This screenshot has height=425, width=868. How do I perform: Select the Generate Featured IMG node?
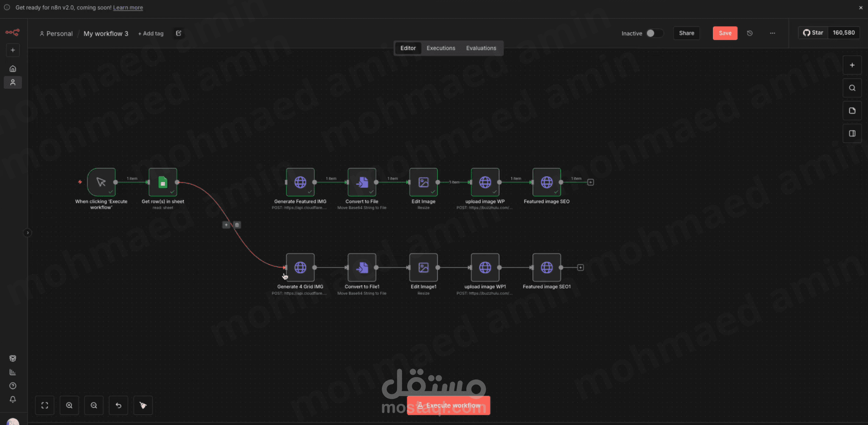pyautogui.click(x=300, y=182)
